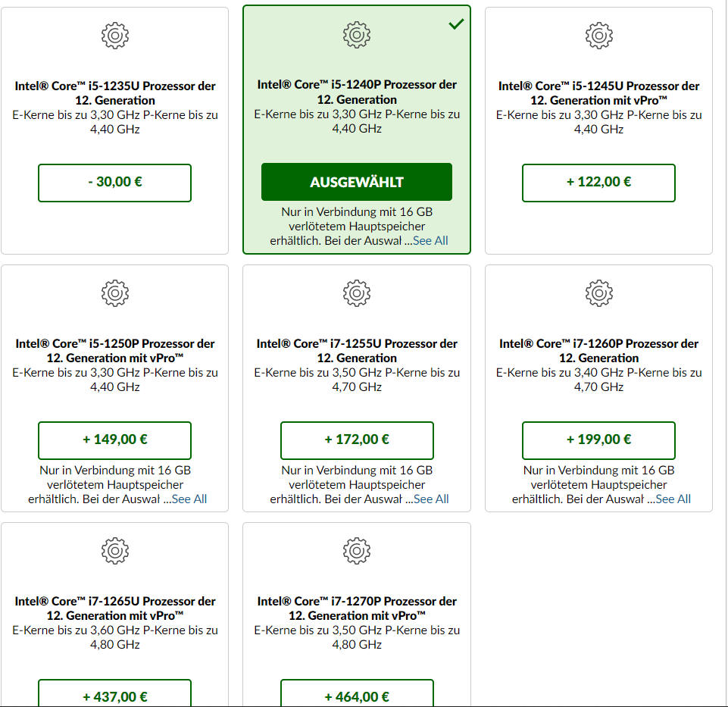Expand See All note on i5-1240P card
Screen dimensions: 728x707
point(430,241)
